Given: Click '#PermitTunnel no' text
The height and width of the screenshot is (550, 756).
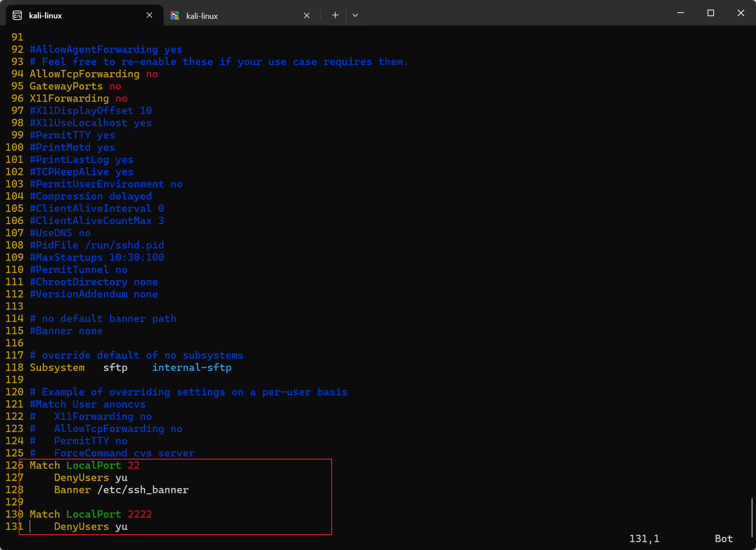Looking at the screenshot, I should click(x=79, y=270).
